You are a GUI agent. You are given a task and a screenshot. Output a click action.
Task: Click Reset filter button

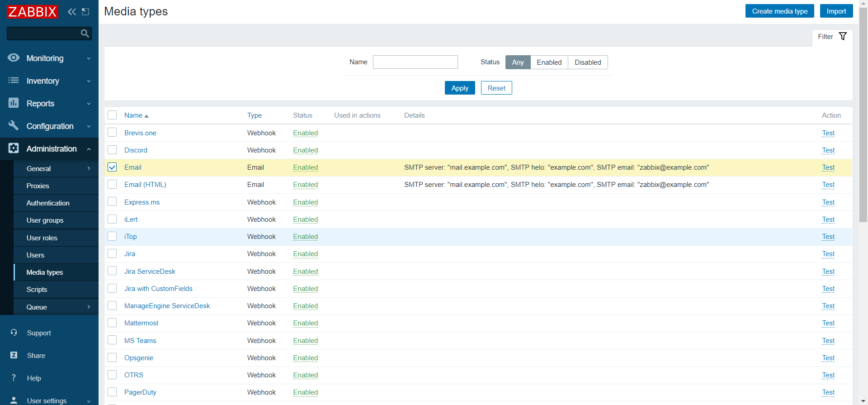[496, 88]
